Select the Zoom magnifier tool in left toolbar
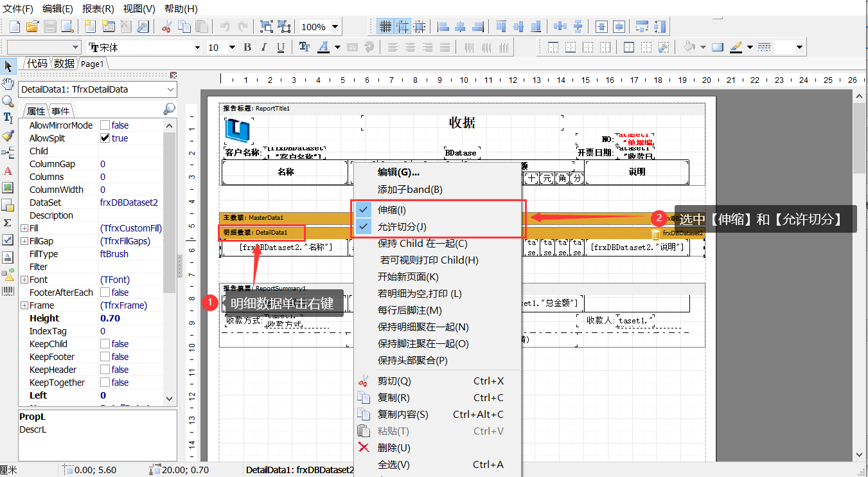868x477 pixels. [8, 101]
